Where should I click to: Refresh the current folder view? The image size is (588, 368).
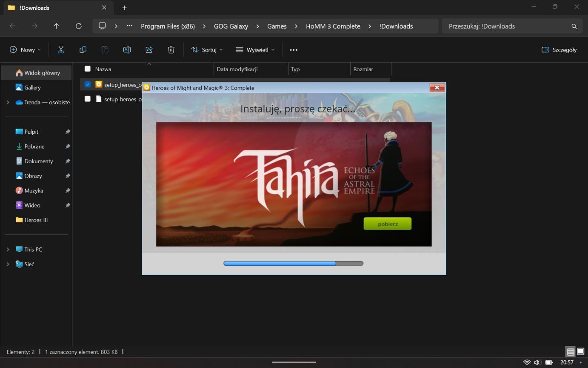point(78,26)
